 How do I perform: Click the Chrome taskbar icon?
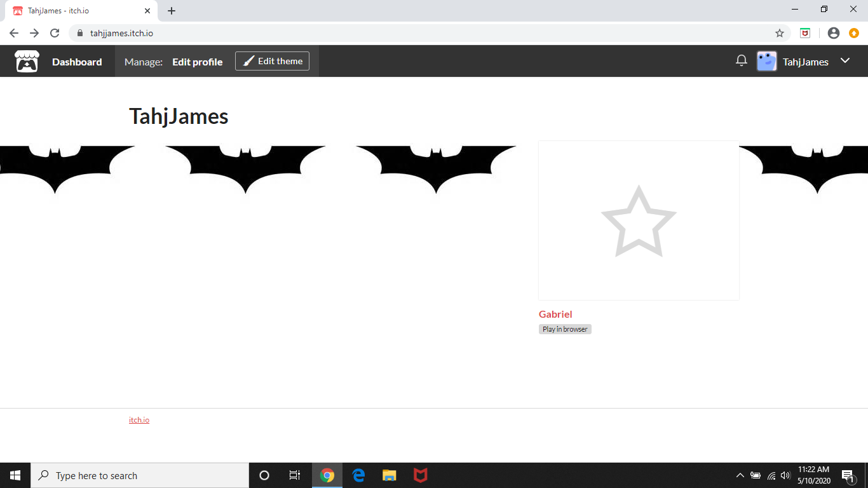327,475
